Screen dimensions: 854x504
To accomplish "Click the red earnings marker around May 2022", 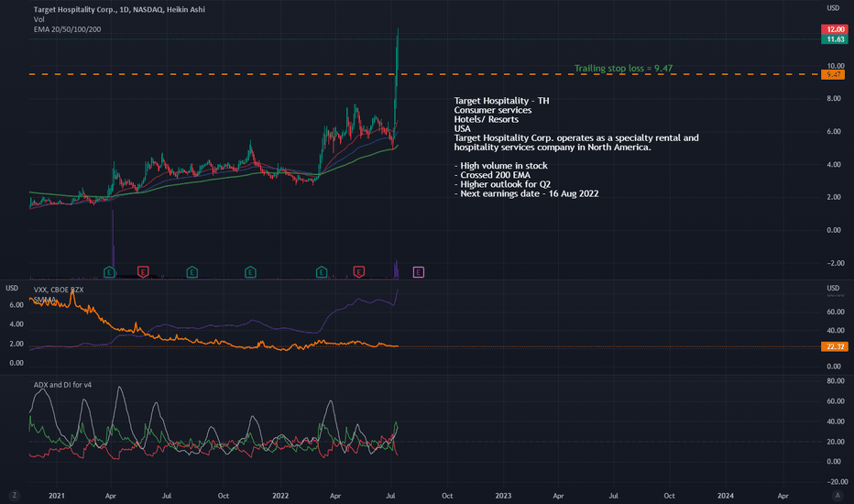I will pos(358,271).
